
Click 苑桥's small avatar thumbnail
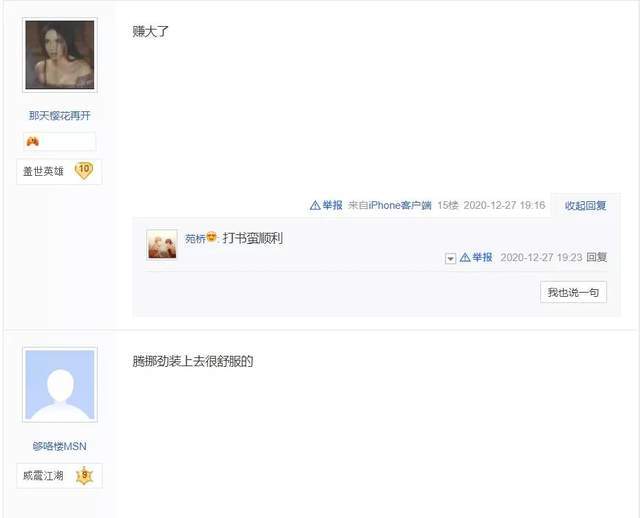click(162, 245)
